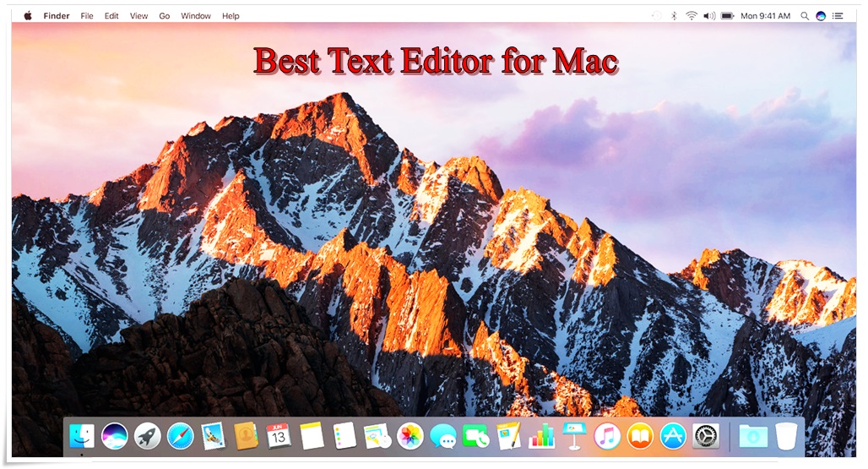Open the yellow Notes app in Dock
Image resolution: width=868 pixels, height=469 pixels.
312,436
